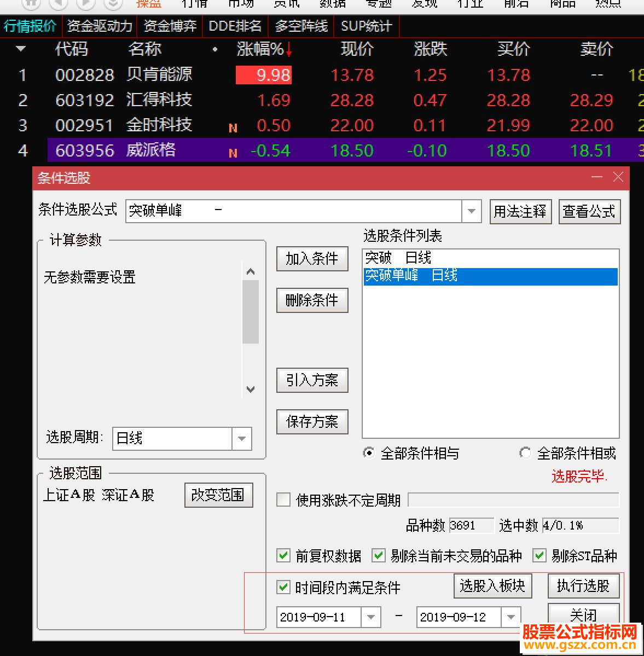
Task: Click the 涨跌 column header
Action: click(430, 49)
